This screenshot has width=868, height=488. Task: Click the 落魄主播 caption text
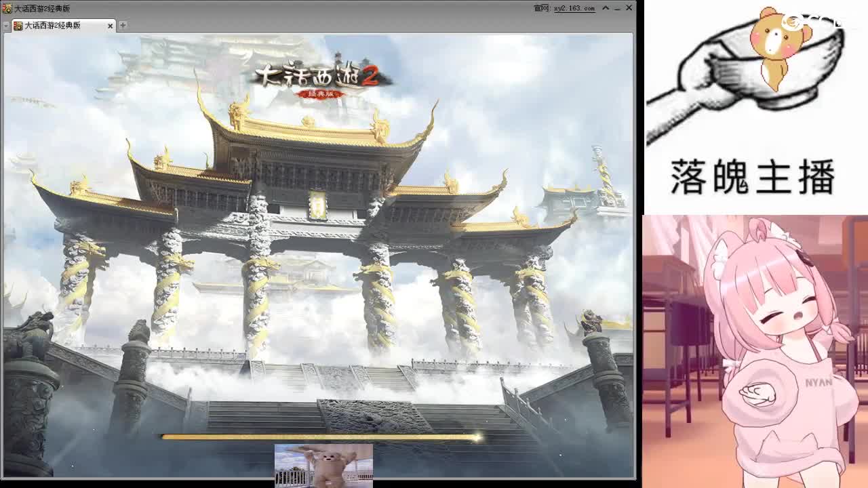pos(753,178)
